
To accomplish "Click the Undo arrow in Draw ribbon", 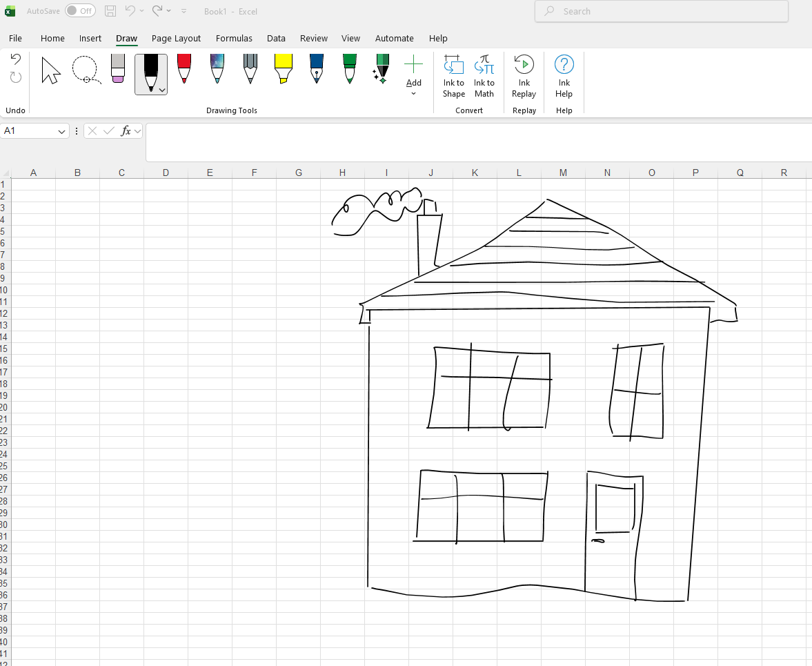I will point(16,59).
